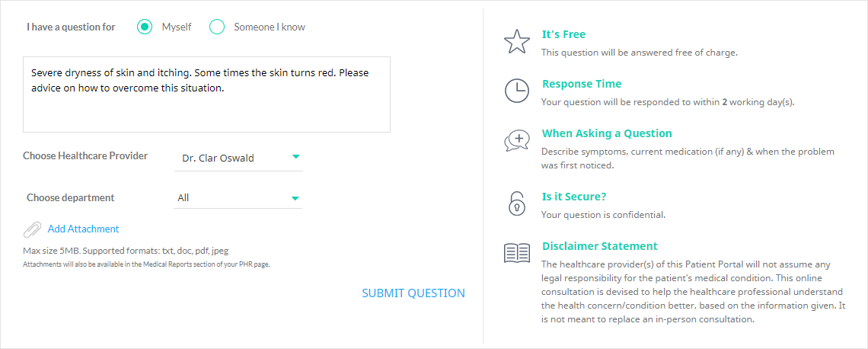
Task: Click the Dr. Clar Oswald provider field
Action: [x=238, y=158]
